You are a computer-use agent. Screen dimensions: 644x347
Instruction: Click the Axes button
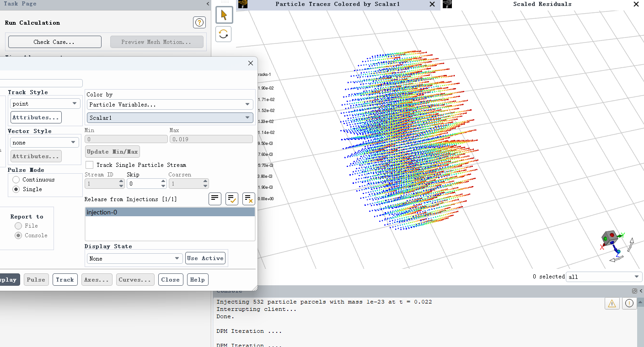97,280
